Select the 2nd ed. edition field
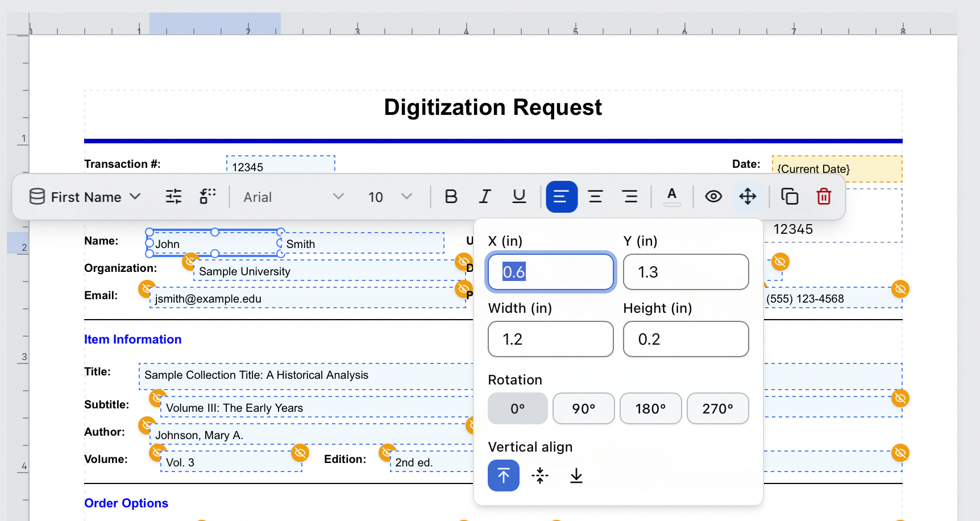The height and width of the screenshot is (521, 980). pyautogui.click(x=432, y=462)
